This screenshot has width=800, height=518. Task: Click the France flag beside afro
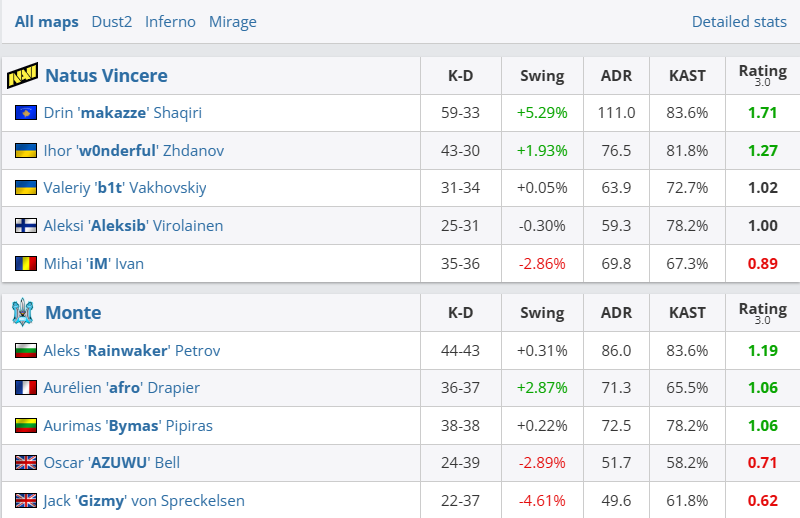pyautogui.click(x=25, y=388)
